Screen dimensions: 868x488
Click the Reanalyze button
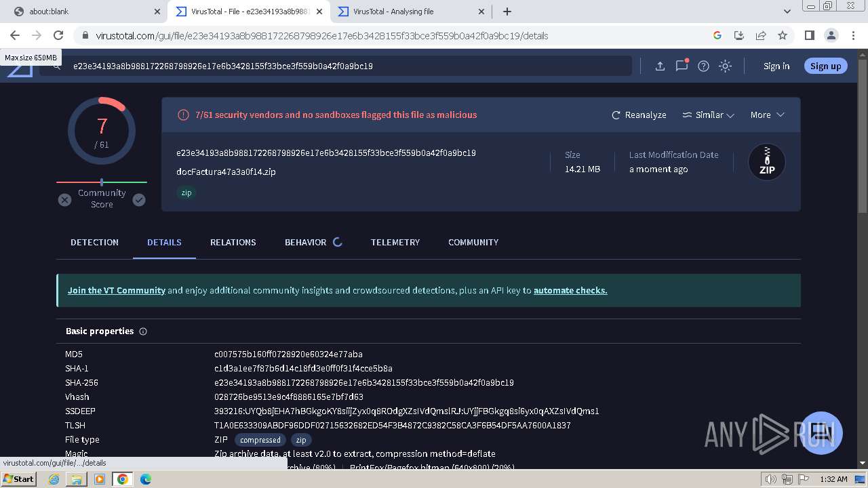639,115
